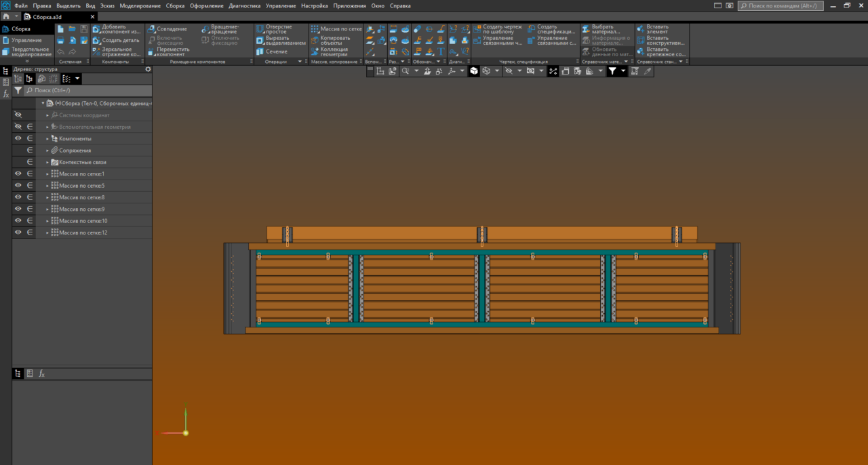Screen dimensions: 868x465
Task: Hide the Компоненты tree node
Action: click(x=18, y=138)
